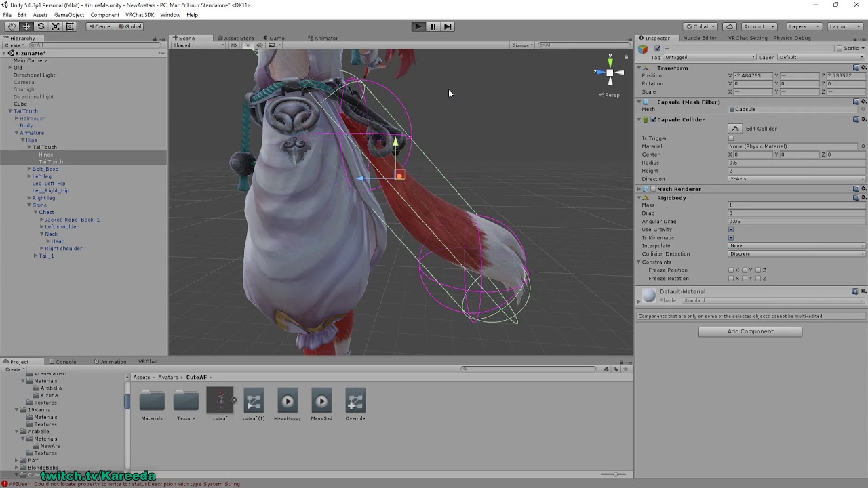868x488 pixels.
Task: Pick a mesh with Capsule object picker circle
Action: [863, 110]
